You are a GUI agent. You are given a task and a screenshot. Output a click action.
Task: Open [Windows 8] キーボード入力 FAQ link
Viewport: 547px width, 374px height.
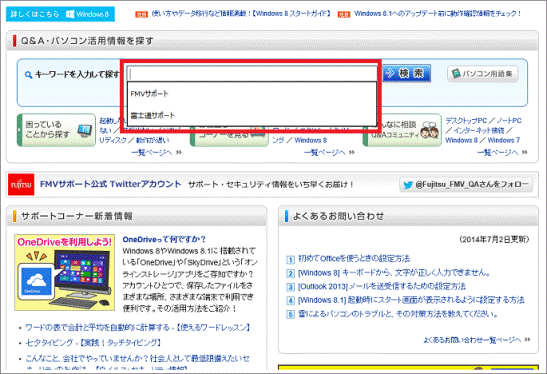pyautogui.click(x=394, y=272)
